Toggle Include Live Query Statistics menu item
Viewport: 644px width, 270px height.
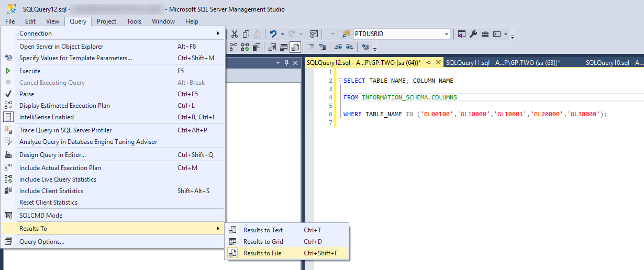[113, 179]
